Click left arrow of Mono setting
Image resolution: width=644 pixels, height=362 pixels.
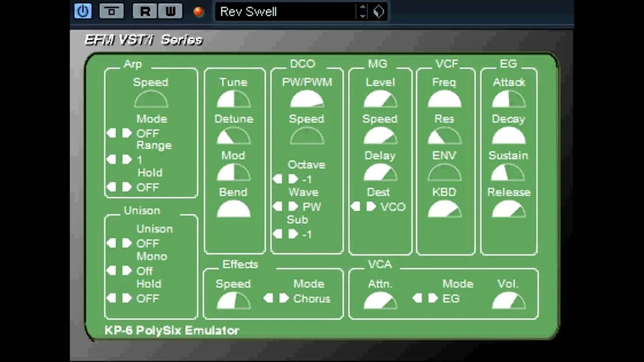[x=111, y=271]
